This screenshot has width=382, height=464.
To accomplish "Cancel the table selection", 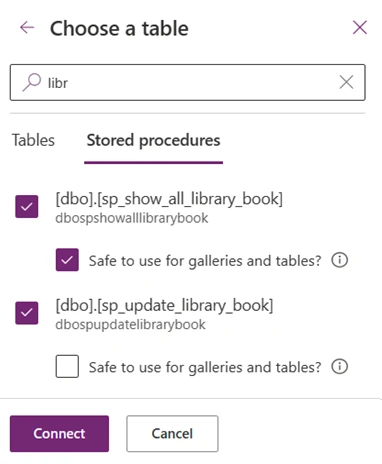I will tap(172, 434).
